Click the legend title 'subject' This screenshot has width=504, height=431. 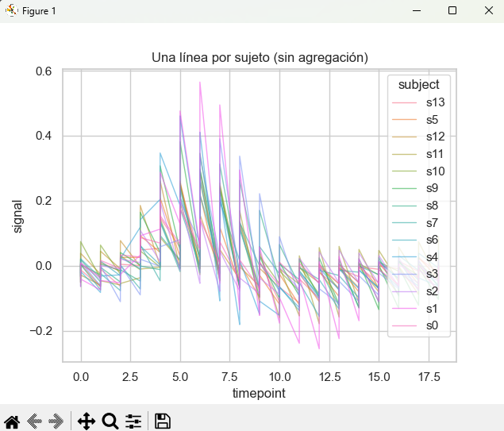[419, 83]
